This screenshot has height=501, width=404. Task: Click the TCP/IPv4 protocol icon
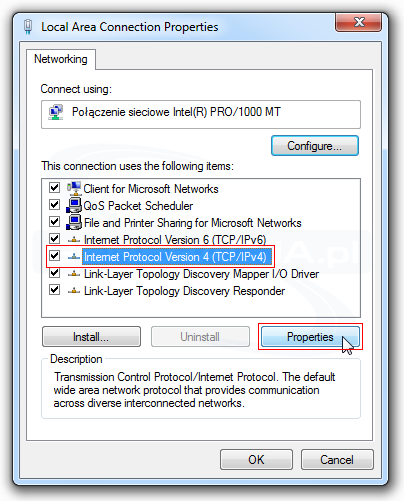point(74,257)
